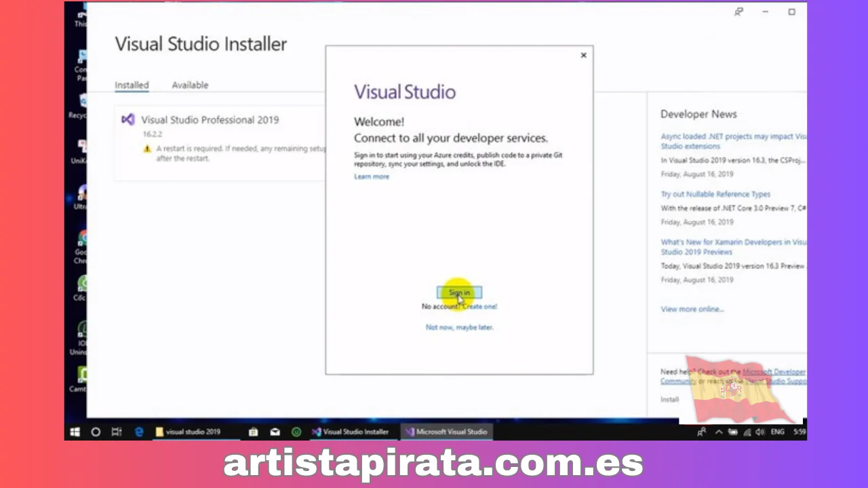The width and height of the screenshot is (868, 488).
Task: Click the green circular app icon on the taskbar
Action: click(296, 432)
